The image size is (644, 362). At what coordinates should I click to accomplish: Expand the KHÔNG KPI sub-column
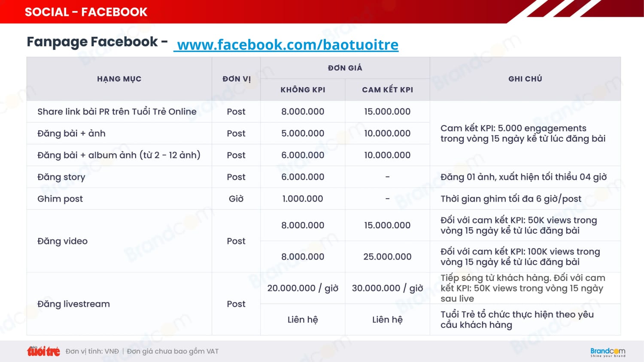(303, 90)
